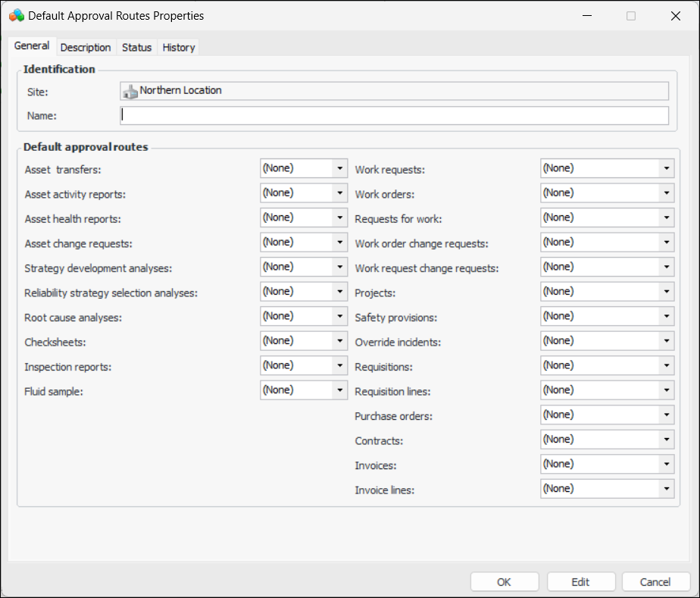Click the application icon in title bar
700x598 pixels.
coord(16,15)
